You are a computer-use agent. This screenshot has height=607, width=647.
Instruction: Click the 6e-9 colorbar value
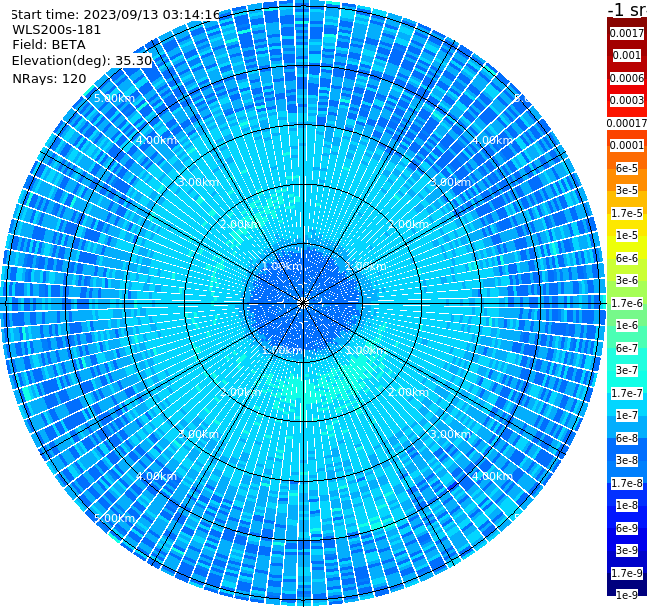tap(627, 528)
